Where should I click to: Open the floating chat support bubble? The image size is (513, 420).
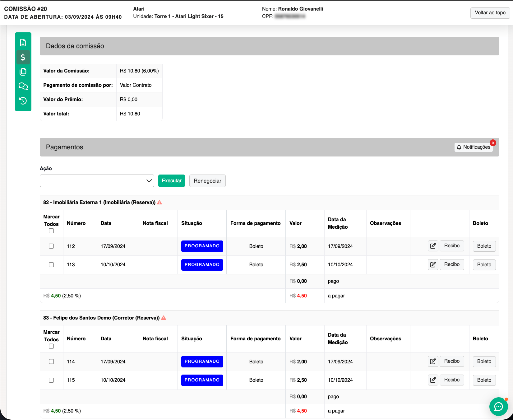point(498,406)
